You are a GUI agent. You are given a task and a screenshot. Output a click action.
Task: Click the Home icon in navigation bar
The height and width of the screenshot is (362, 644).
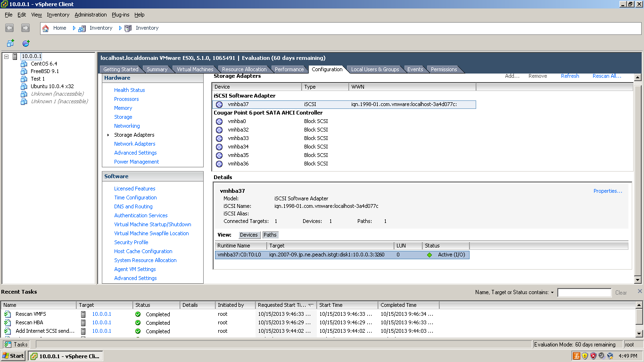[46, 28]
